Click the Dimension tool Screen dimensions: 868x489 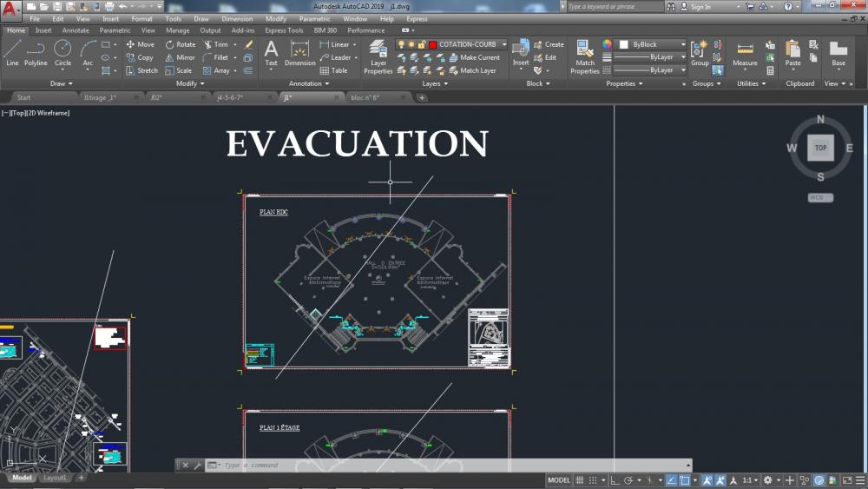tap(300, 53)
